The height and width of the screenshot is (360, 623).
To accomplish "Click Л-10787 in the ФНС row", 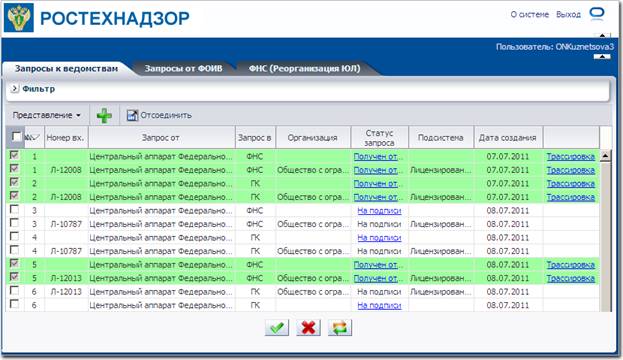I will 66,224.
